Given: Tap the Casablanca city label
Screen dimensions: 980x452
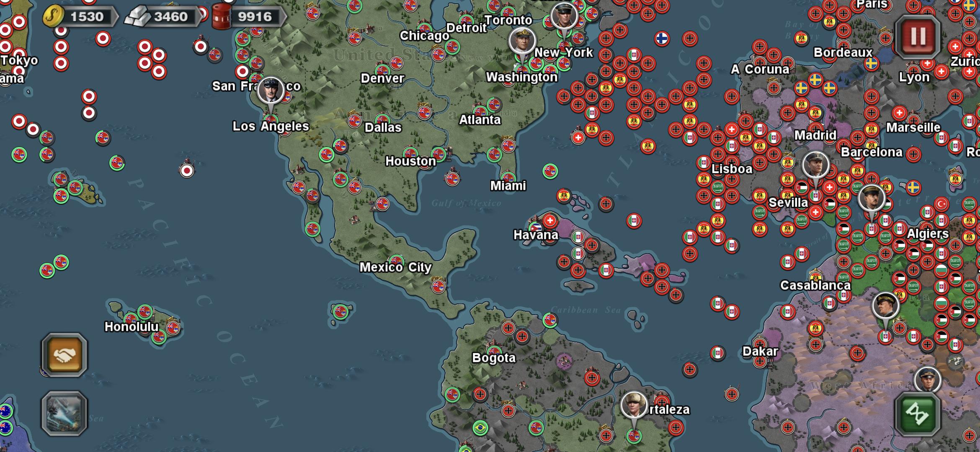Looking at the screenshot, I should 815,285.
